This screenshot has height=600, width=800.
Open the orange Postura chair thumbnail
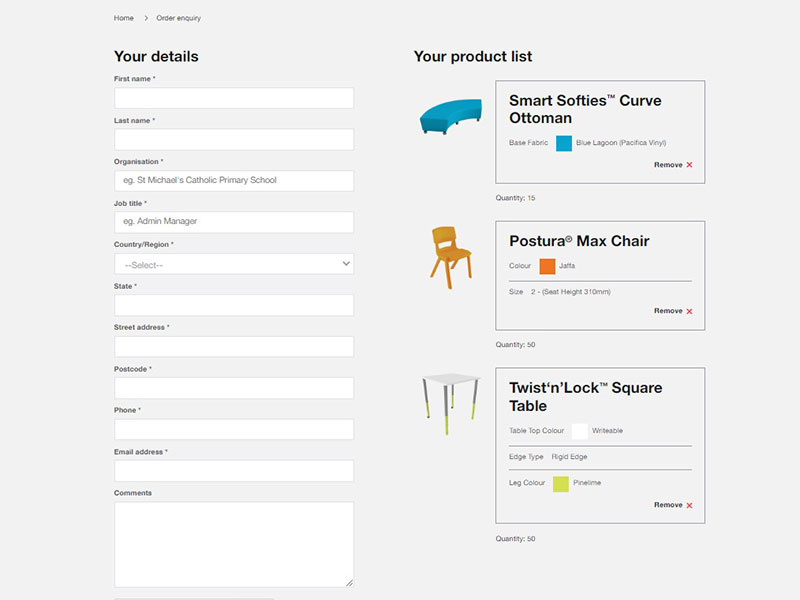click(451, 257)
